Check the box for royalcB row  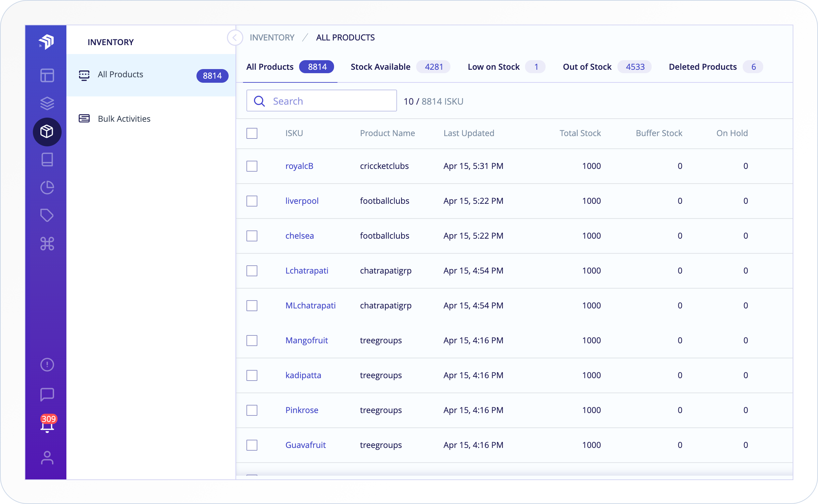(252, 166)
